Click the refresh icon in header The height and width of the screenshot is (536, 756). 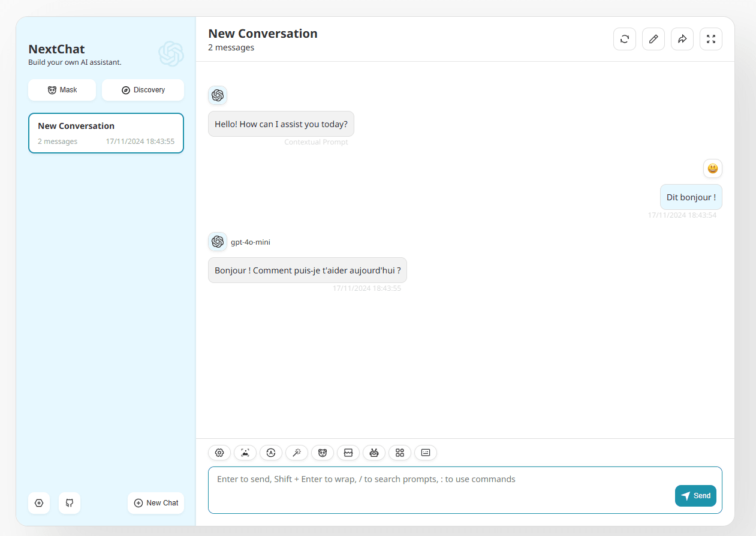pos(625,39)
